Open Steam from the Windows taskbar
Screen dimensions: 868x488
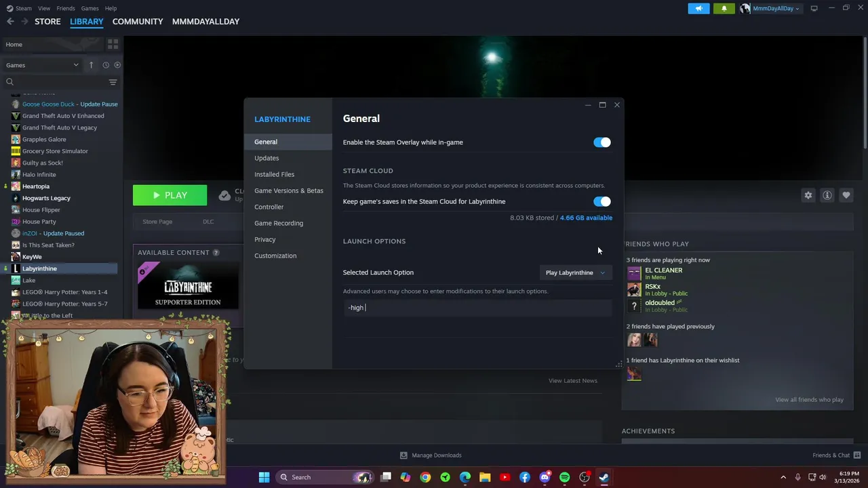pyautogui.click(x=604, y=477)
